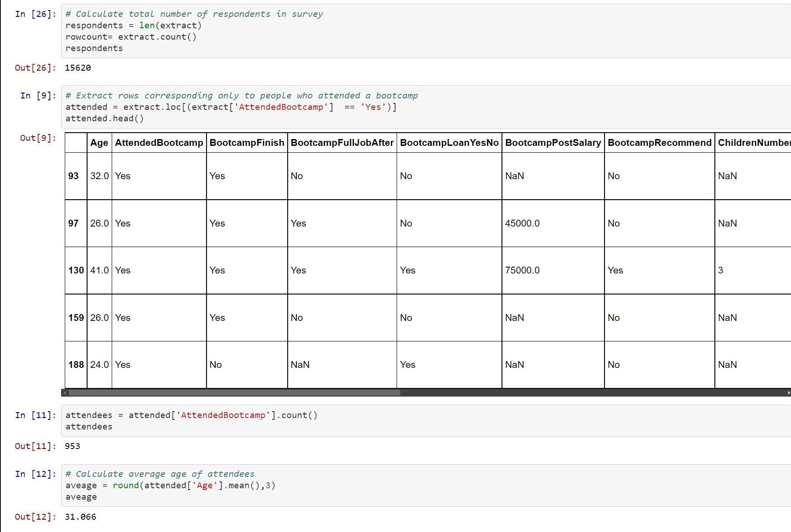Click row index 130 in the dataframe
The width and height of the screenshot is (791, 532).
click(x=76, y=270)
